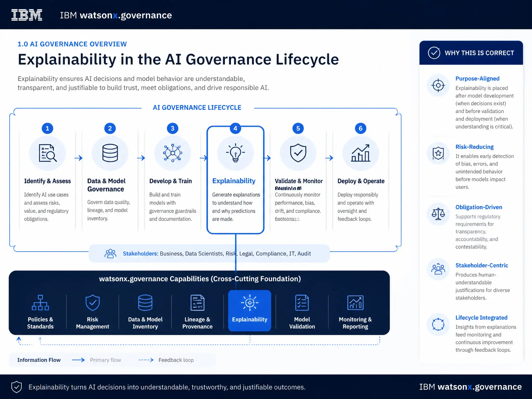This screenshot has width=532, height=399.
Task: Click the Explainability lightbulb icon
Action: click(235, 153)
